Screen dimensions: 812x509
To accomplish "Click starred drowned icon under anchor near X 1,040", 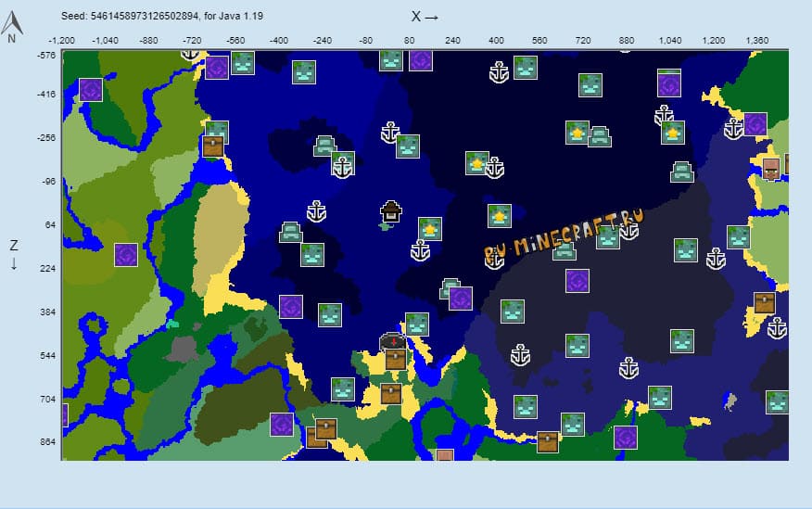I will click(673, 133).
